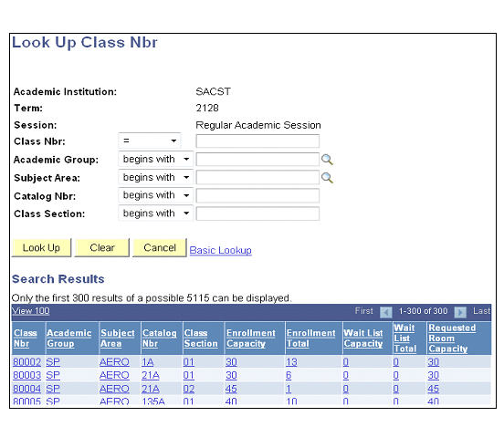
Task: Jump to First results page
Action: [364, 311]
